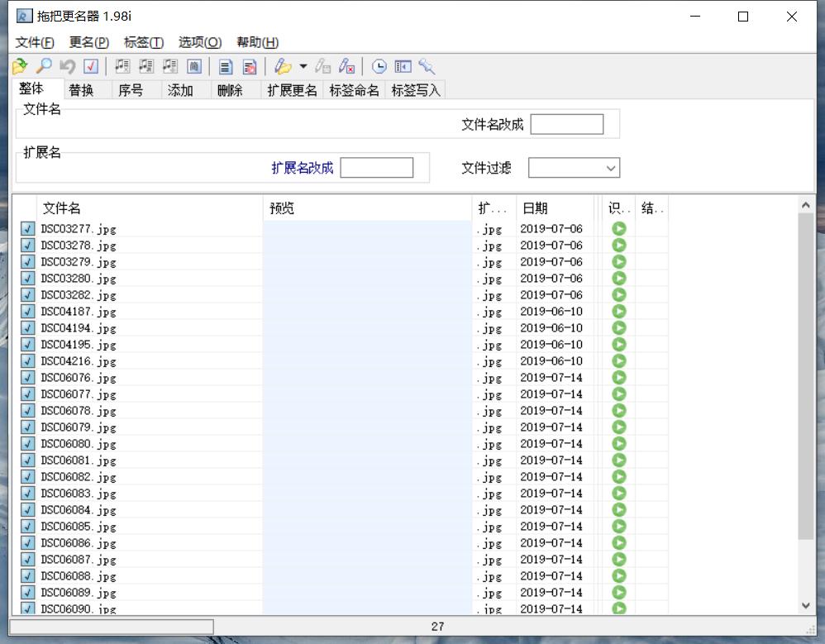Open a folder to add files
The height and width of the screenshot is (644, 825).
pos(18,66)
